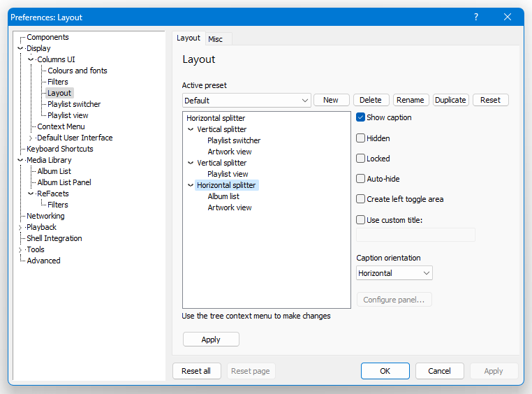Enable the Hidden checkbox
Image resolution: width=532 pixels, height=394 pixels.
click(360, 138)
